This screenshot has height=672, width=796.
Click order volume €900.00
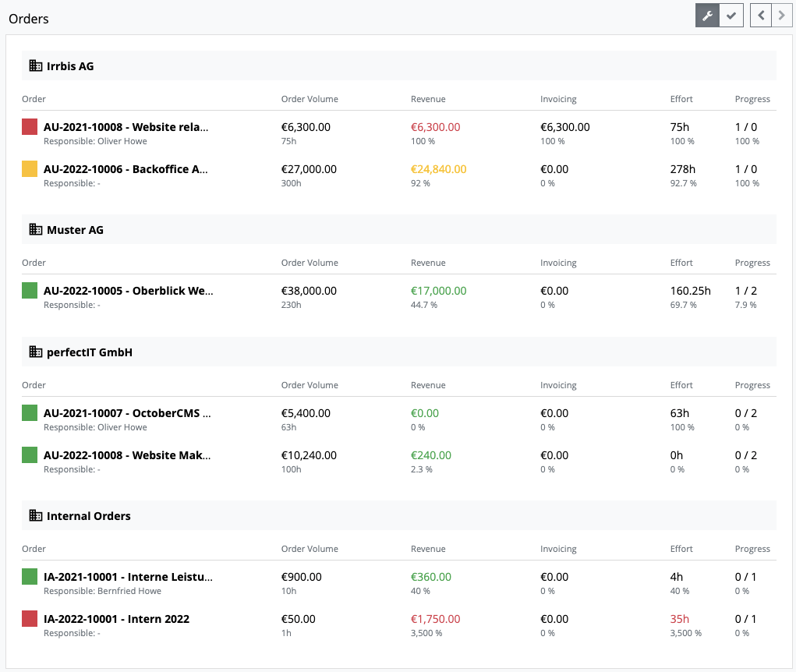click(302, 577)
